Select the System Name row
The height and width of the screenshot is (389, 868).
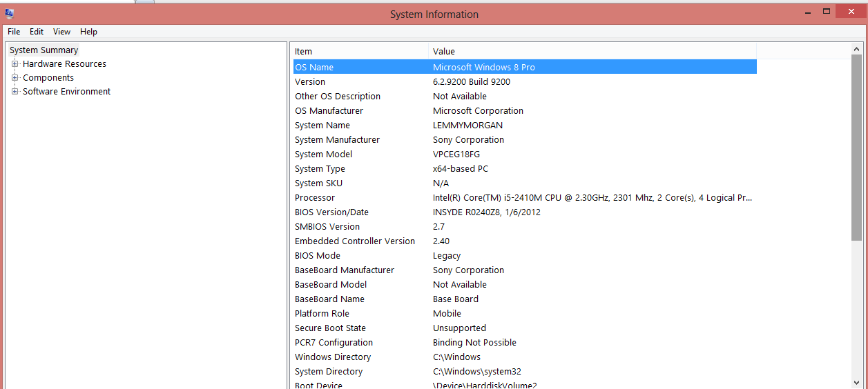[x=524, y=125]
